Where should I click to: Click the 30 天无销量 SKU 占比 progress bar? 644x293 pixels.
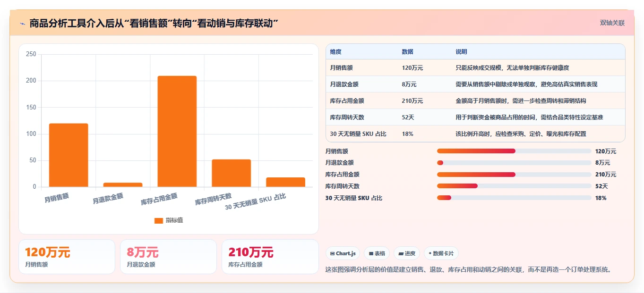point(514,198)
